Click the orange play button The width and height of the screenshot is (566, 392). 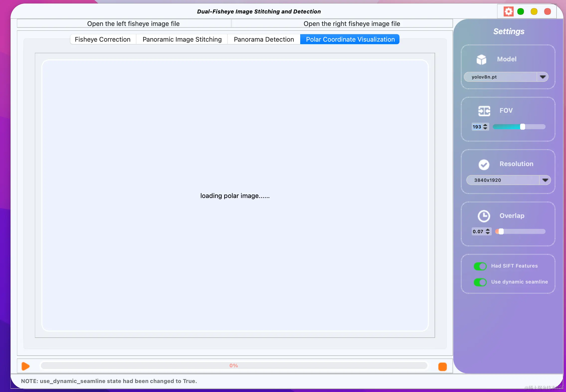(25, 366)
